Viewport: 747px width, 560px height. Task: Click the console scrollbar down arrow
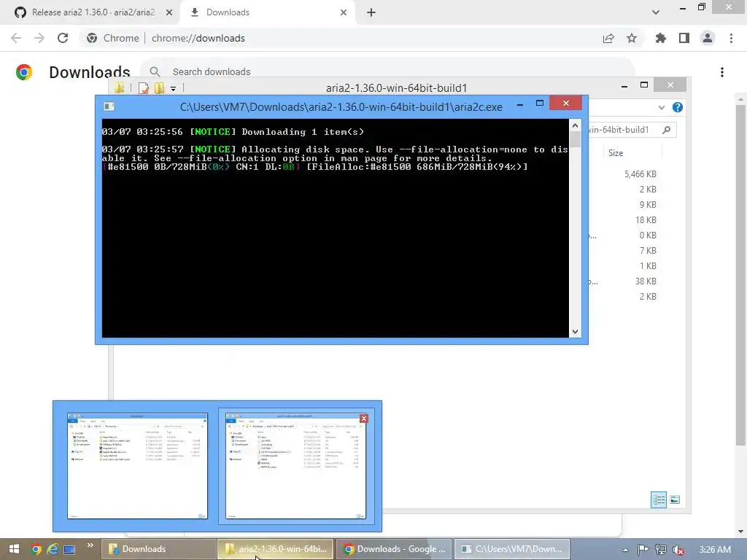[x=575, y=332]
